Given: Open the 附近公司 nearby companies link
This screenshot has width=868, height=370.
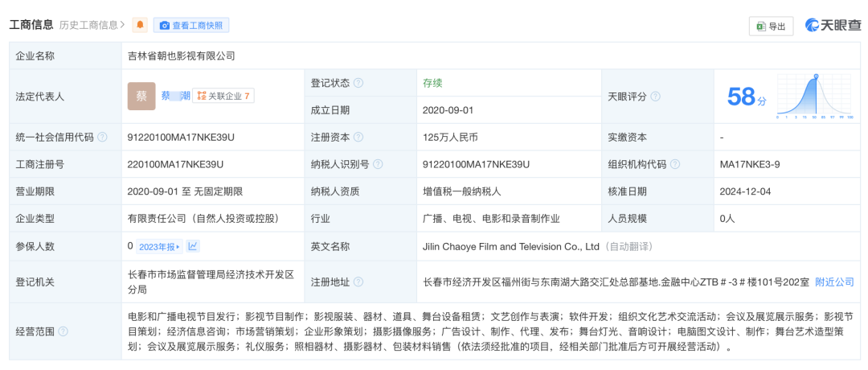Looking at the screenshot, I should coord(834,282).
